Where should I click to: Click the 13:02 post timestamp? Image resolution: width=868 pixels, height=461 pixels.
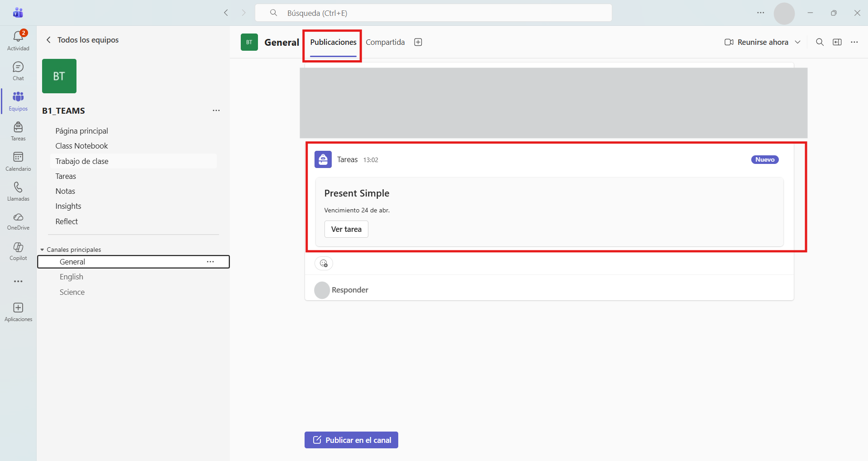tap(371, 160)
